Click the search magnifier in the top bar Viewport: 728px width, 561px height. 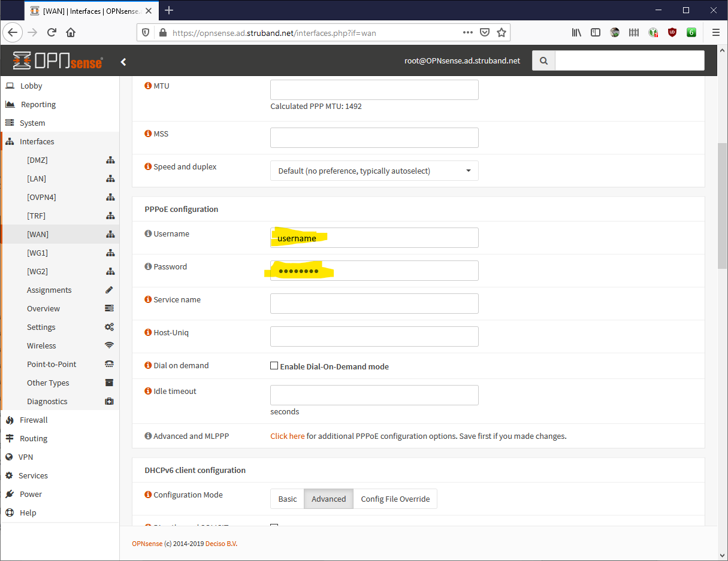[x=543, y=60]
